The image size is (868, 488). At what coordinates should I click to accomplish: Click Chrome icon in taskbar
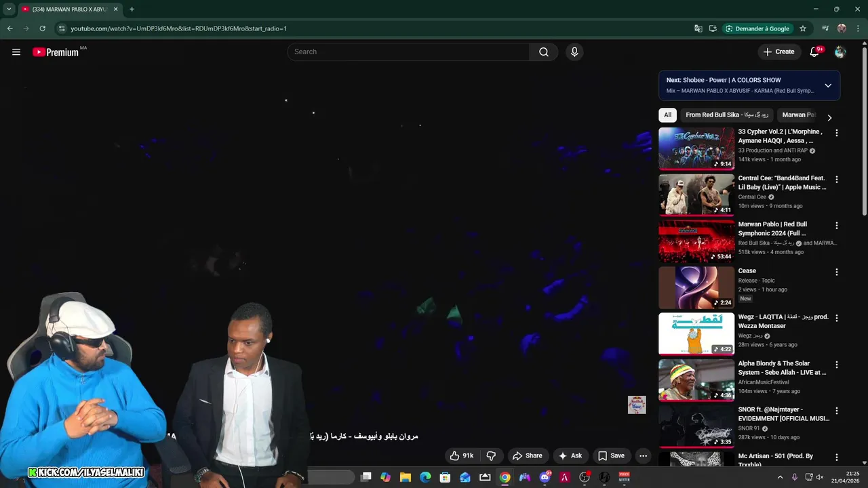505,477
